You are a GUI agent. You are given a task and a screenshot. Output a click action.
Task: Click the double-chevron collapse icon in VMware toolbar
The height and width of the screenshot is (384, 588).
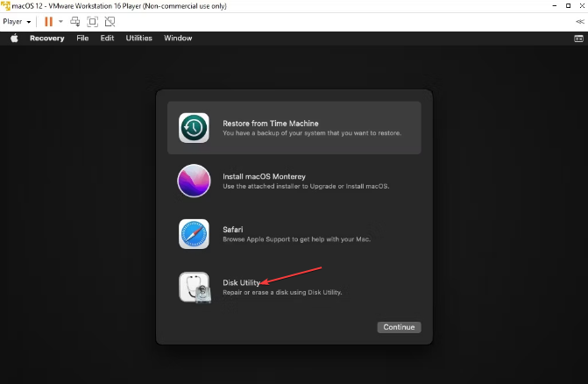click(580, 22)
